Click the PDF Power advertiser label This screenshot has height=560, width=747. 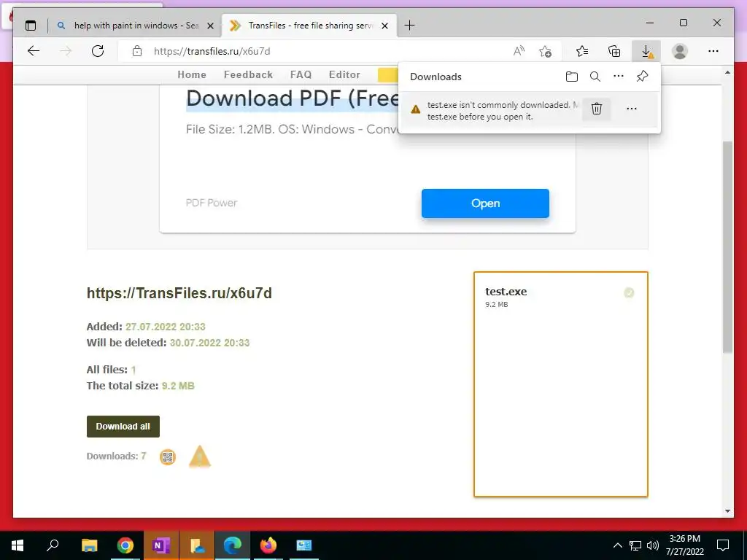212,203
